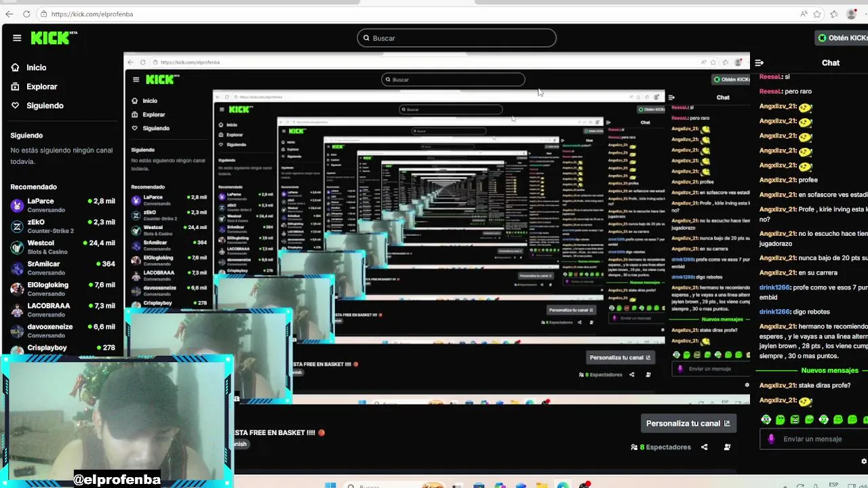Reload the page with the browser refresh icon
This screenshot has width=868, height=488.
(26, 14)
